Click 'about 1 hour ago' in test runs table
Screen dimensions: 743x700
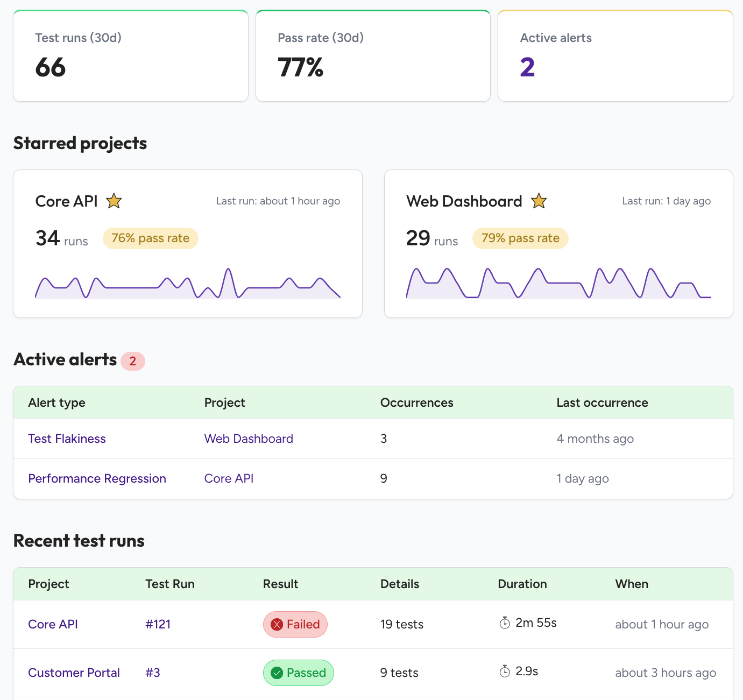(662, 624)
